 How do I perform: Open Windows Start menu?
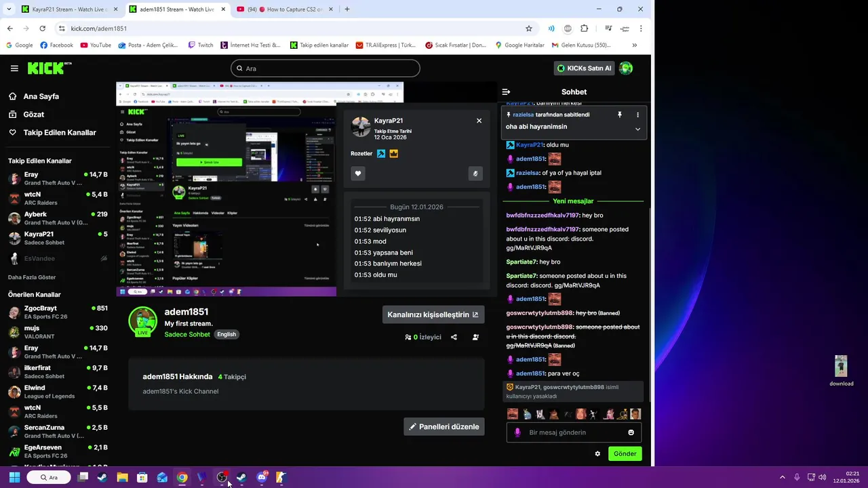click(x=14, y=477)
